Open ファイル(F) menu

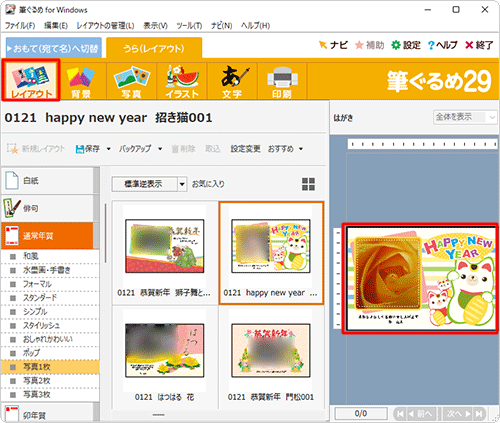(20, 25)
